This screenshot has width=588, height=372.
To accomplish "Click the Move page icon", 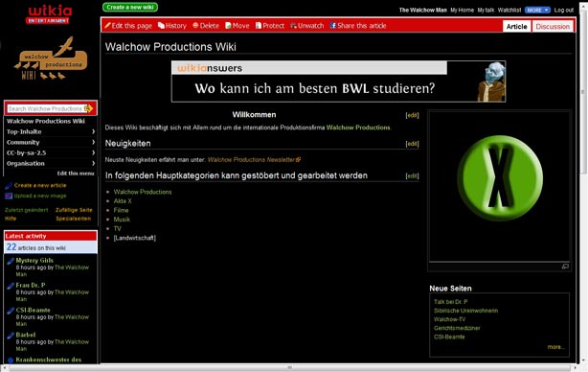I will (x=228, y=26).
